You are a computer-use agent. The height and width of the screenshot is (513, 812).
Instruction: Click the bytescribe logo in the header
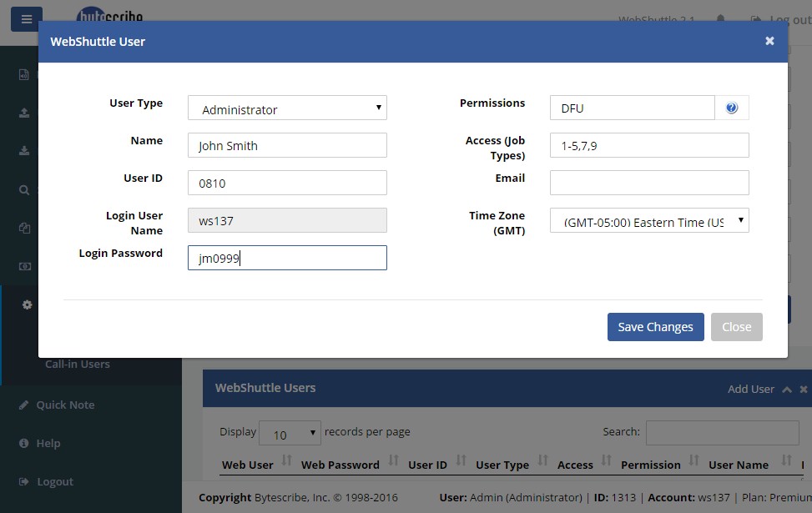[x=110, y=14]
